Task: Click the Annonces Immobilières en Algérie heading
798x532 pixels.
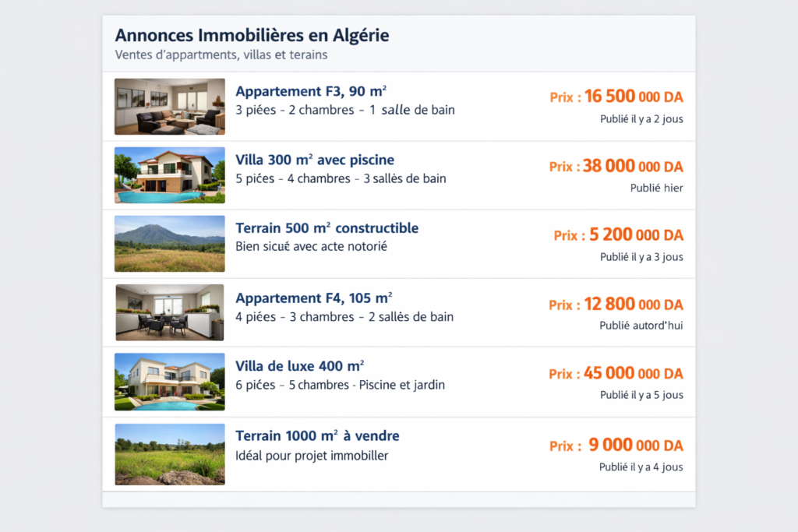Action: point(252,35)
